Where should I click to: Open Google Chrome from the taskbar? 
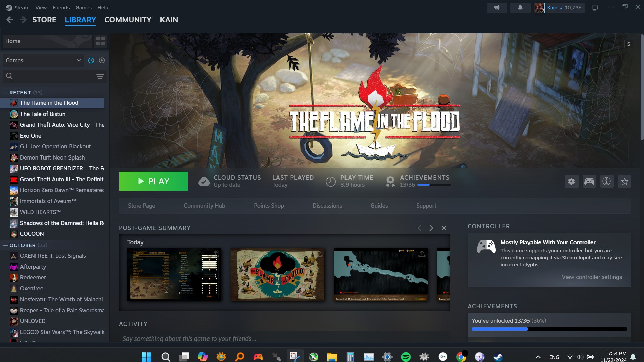point(461,357)
